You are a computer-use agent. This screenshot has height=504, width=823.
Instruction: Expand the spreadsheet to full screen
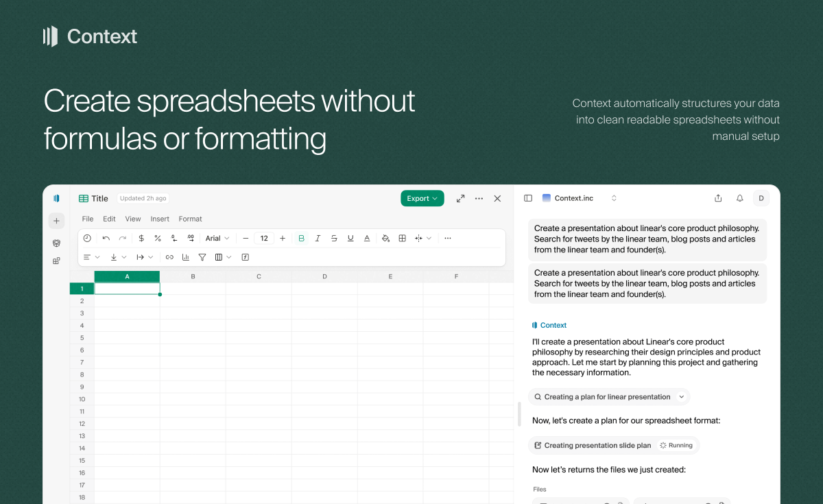coord(460,198)
